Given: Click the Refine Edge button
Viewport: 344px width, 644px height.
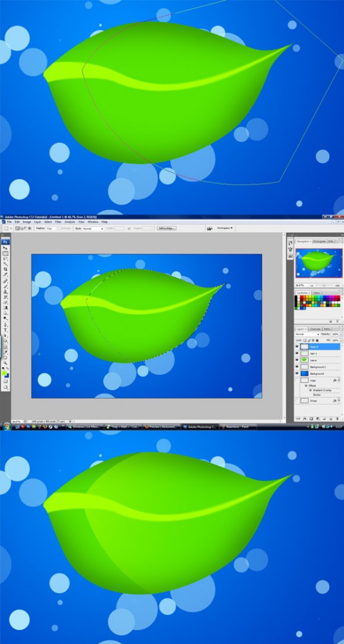Looking at the screenshot, I should point(166,228).
